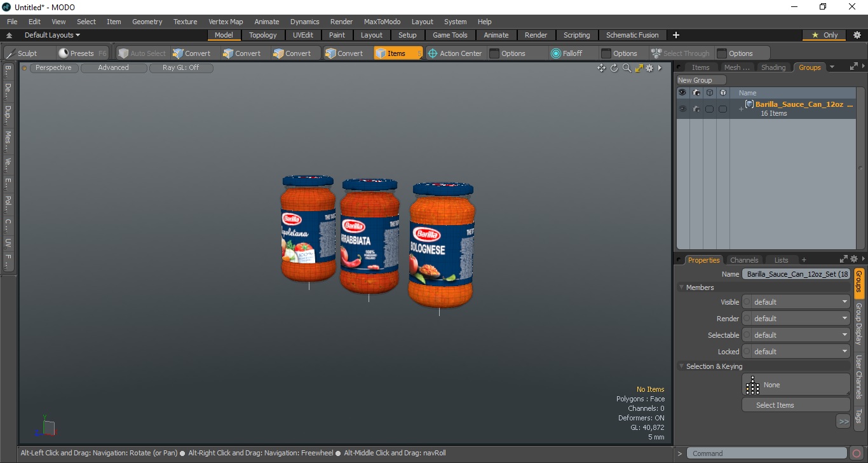Screen dimensions: 868x463
Task: Click the viewport zoom magnifier icon
Action: (x=627, y=68)
